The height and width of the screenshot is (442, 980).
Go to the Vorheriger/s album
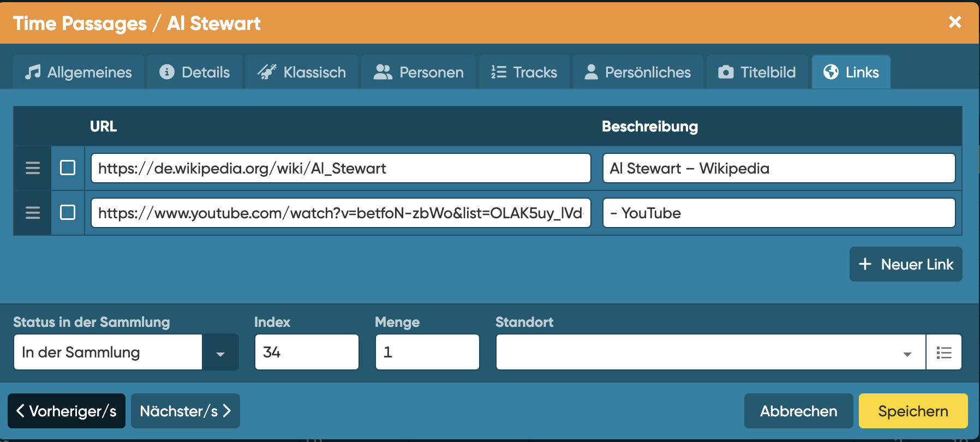coord(67,411)
